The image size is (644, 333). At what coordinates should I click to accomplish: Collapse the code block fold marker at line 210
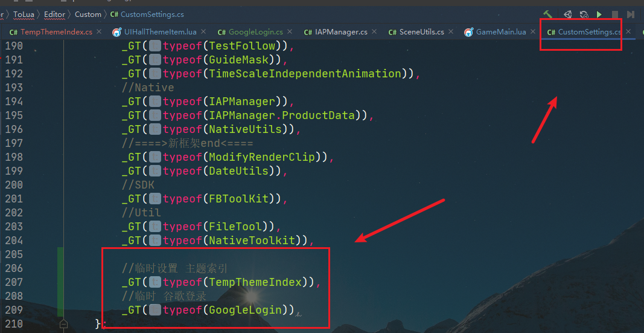63,324
